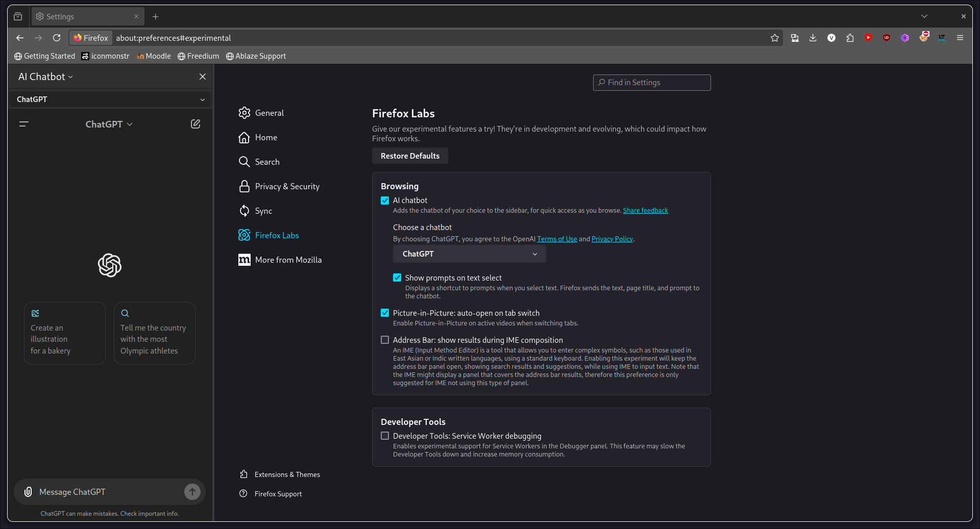Click the Restore Defaults button
Image resolution: width=980 pixels, height=529 pixels.
click(410, 156)
